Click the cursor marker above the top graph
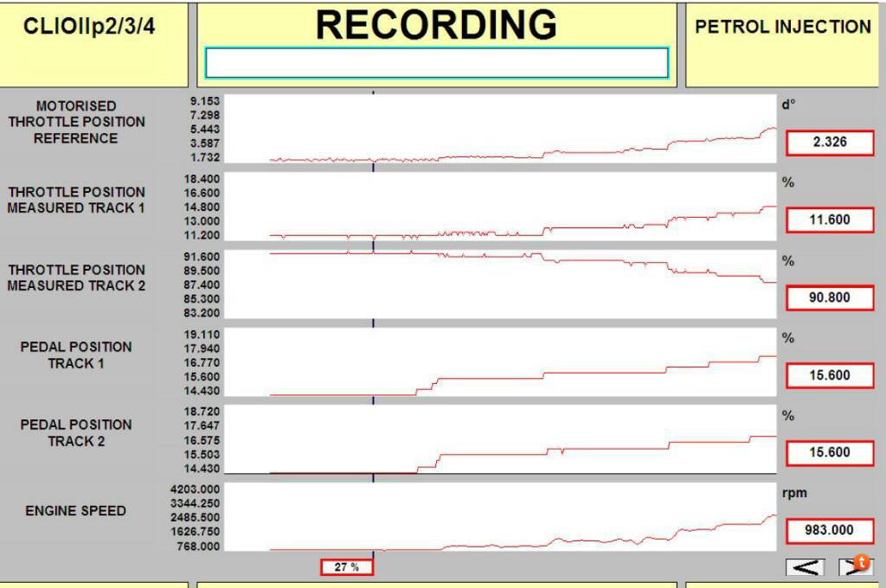886x588 pixels. pos(373,92)
